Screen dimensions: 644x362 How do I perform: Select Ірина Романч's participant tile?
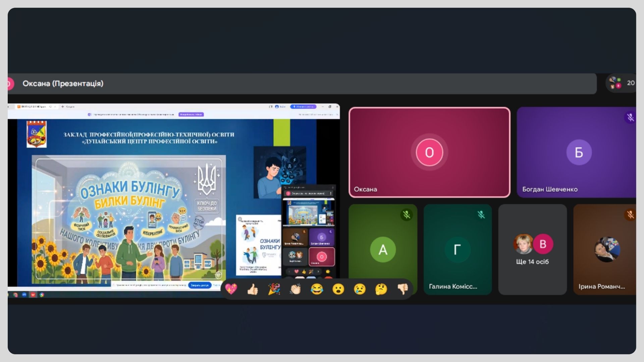click(604, 250)
